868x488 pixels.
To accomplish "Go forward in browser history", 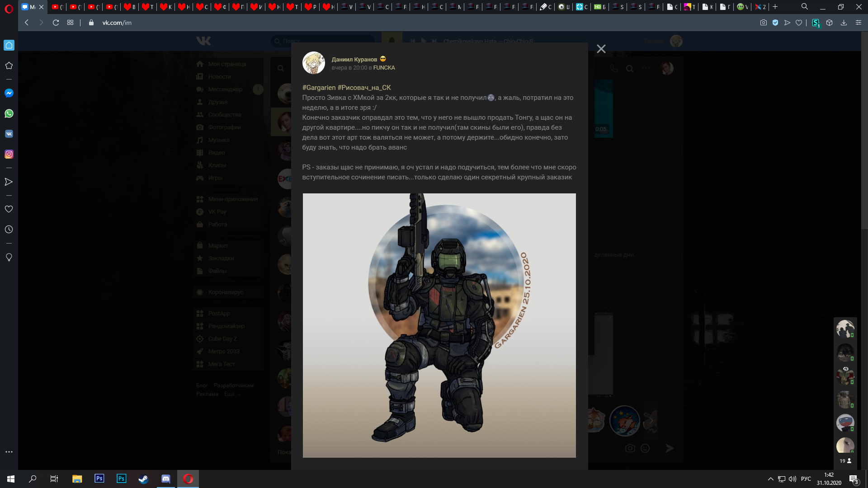I will click(41, 23).
